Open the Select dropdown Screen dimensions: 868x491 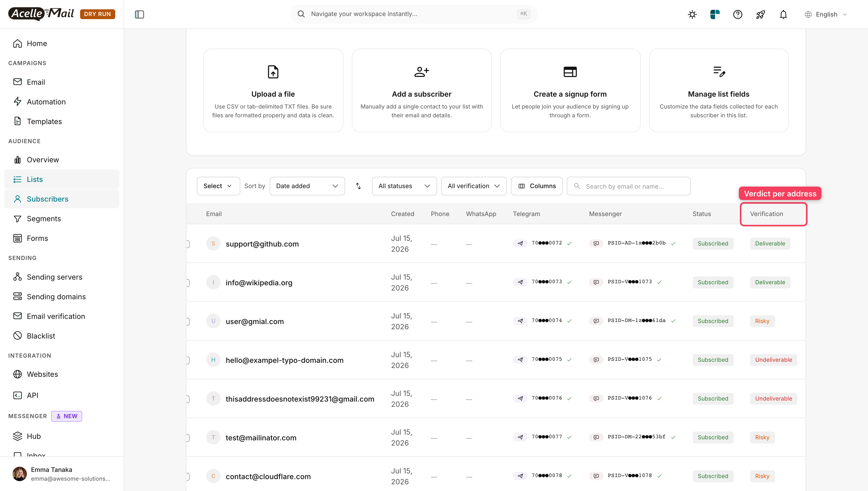click(218, 186)
